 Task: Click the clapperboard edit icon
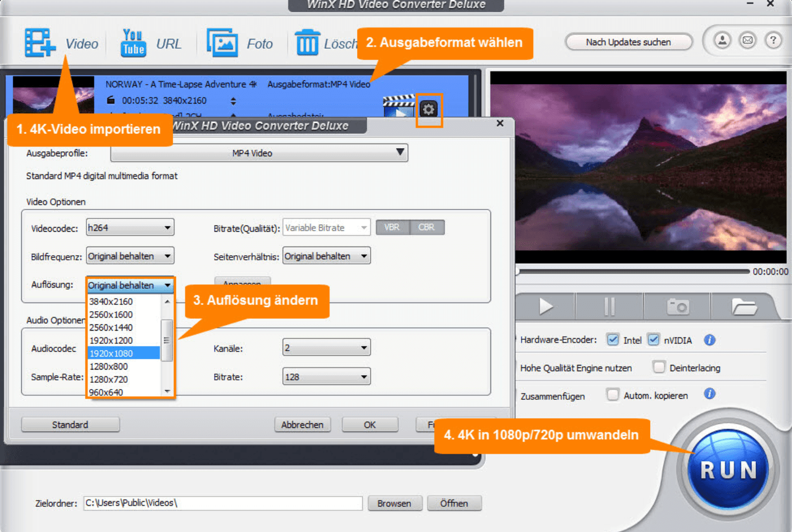tap(399, 107)
